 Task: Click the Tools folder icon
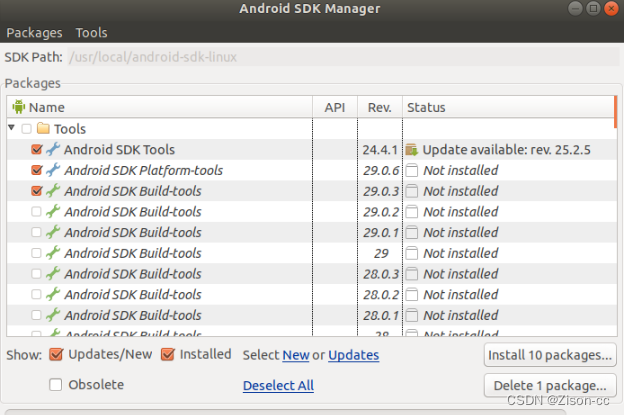43,128
